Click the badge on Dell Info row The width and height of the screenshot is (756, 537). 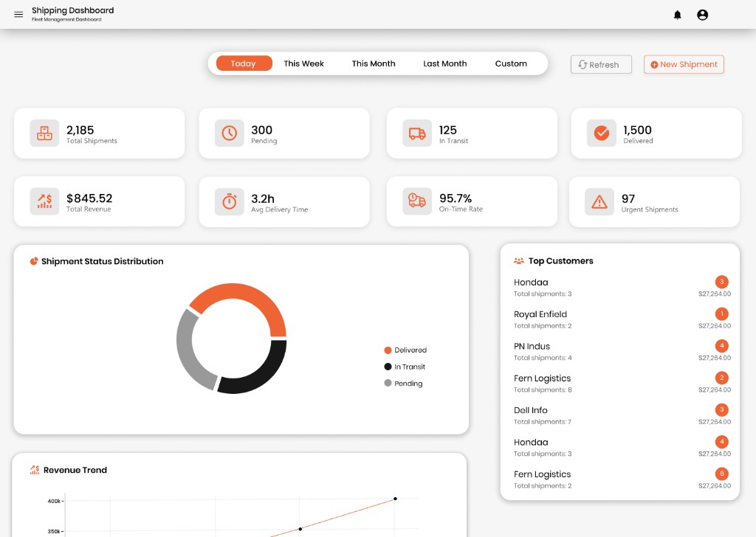(x=722, y=409)
